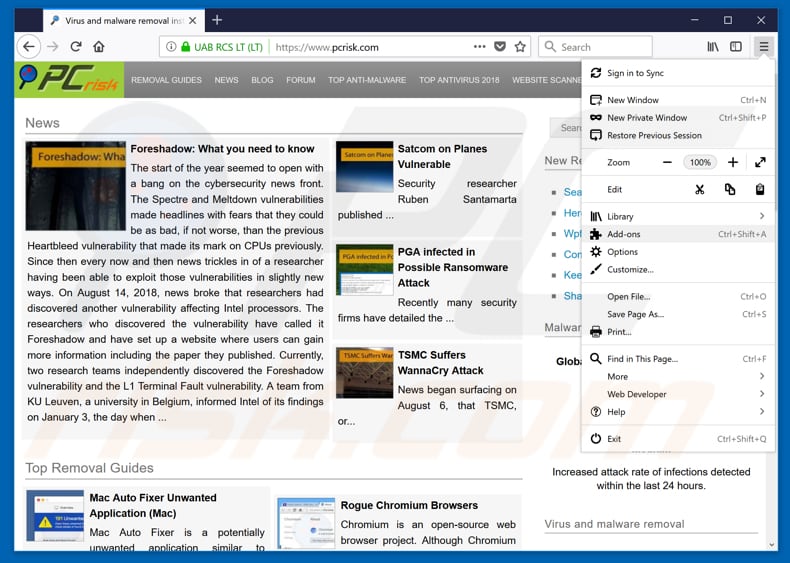The height and width of the screenshot is (563, 790).
Task: Open the Mac Auto Fixer thumbnail
Action: 55,516
